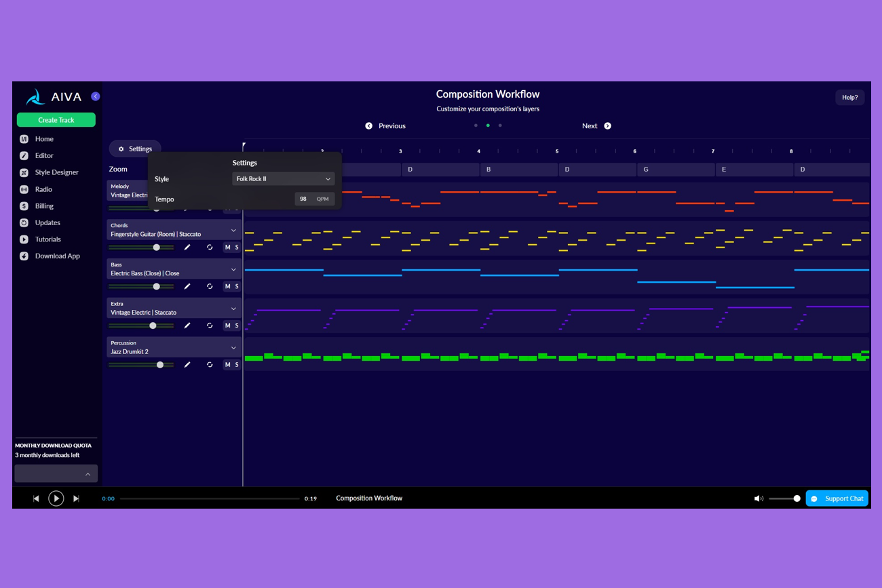Regenerate the Extra layer

tap(210, 326)
